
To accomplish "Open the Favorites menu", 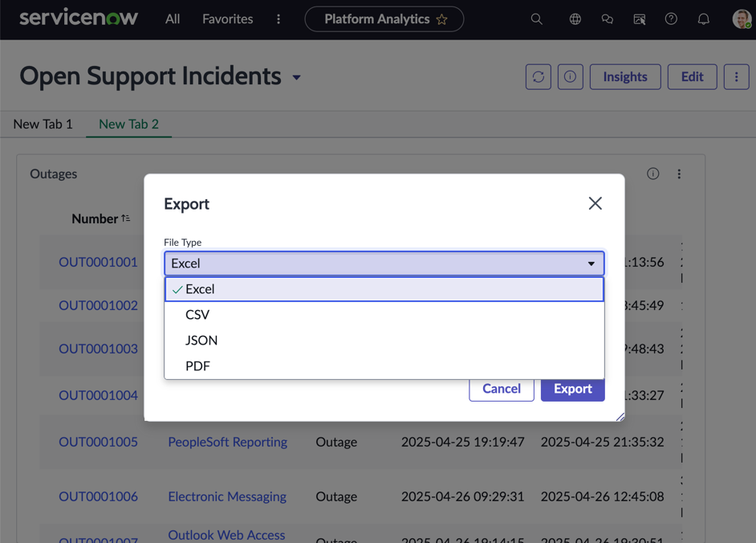I will click(228, 19).
